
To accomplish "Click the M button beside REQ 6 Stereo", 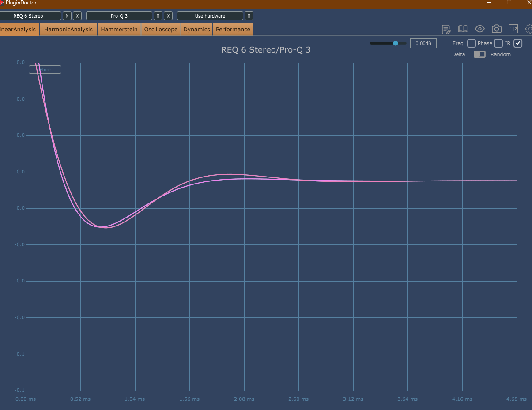I will (67, 16).
